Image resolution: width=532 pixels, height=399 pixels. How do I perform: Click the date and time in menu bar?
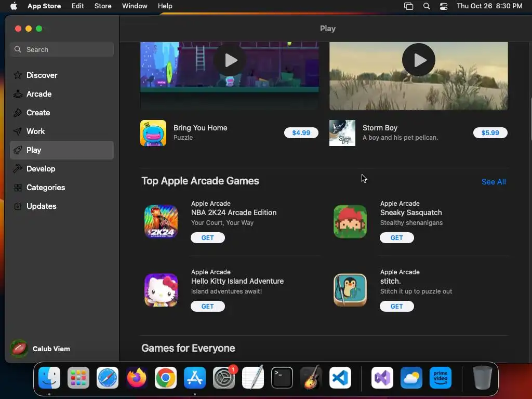tap(489, 6)
